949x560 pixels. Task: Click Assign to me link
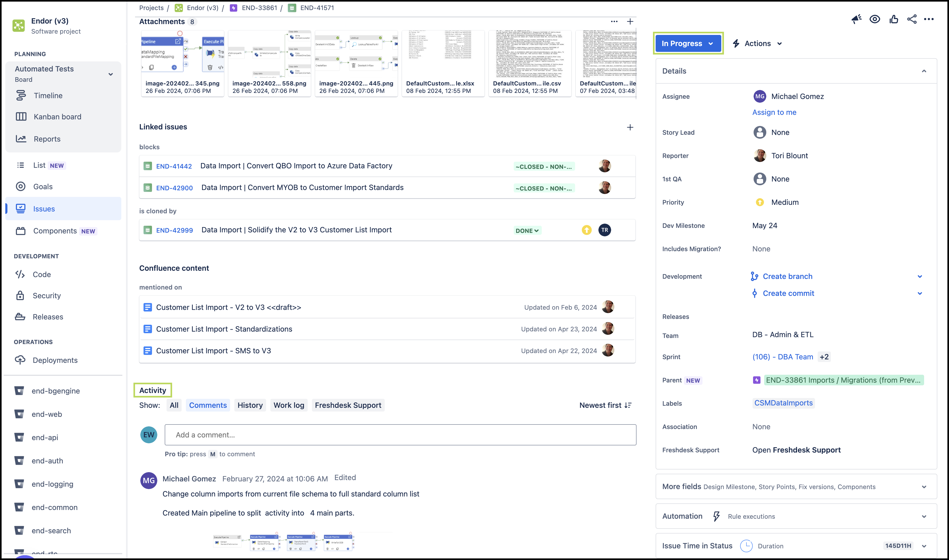point(774,112)
